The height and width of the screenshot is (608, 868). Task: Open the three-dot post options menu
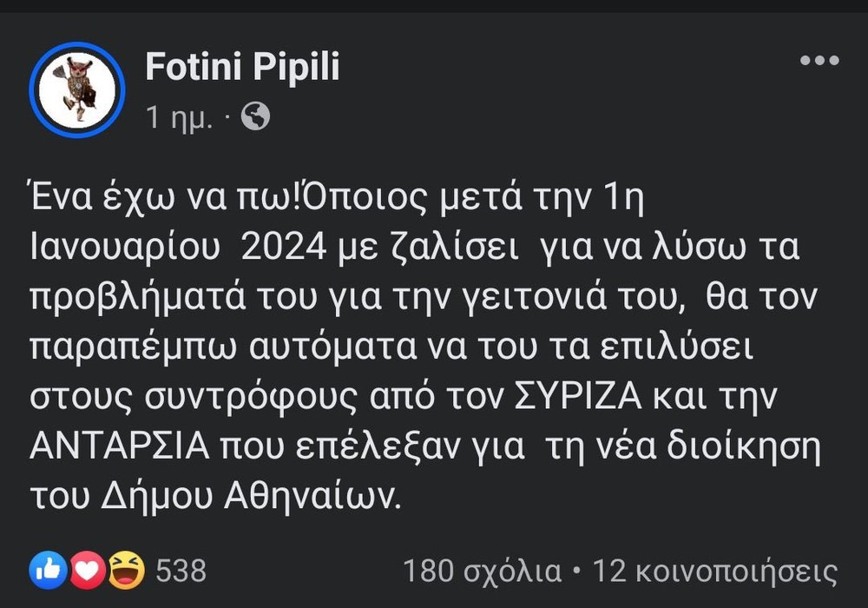click(x=819, y=61)
